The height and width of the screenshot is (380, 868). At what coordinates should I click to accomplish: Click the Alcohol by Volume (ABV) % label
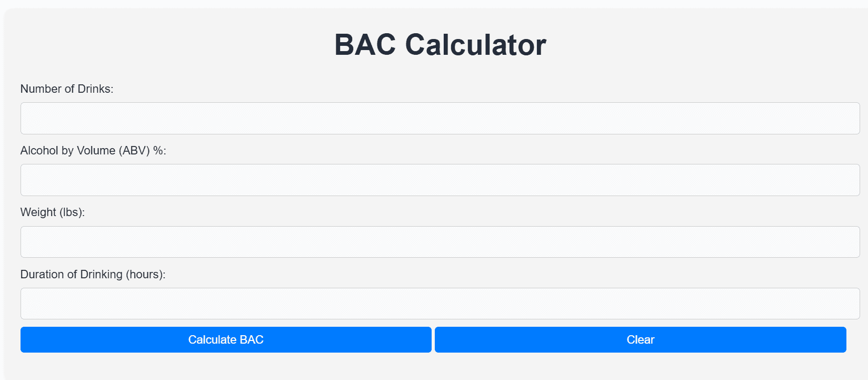pyautogui.click(x=93, y=150)
